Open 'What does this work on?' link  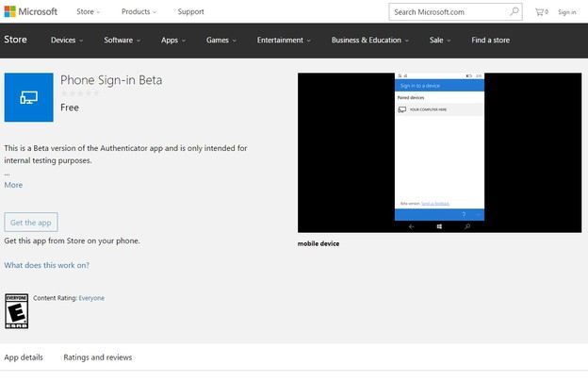point(47,266)
